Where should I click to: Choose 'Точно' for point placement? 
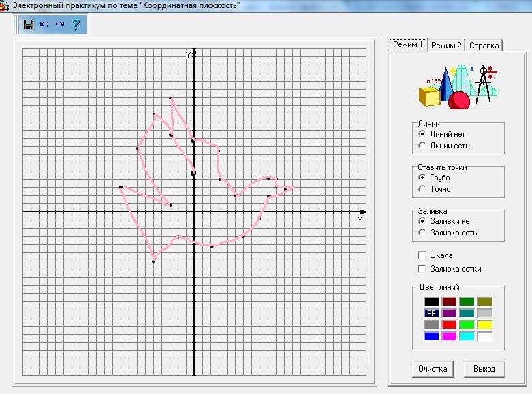422,189
